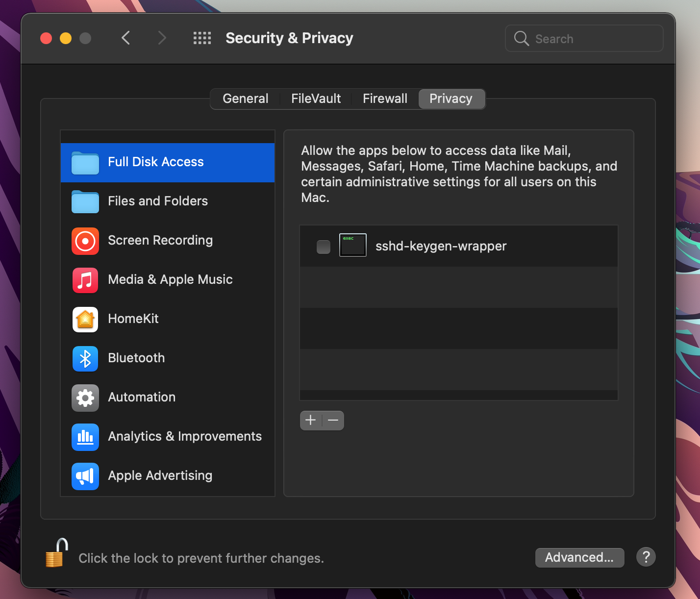Select Media & Apple Music label
The width and height of the screenshot is (700, 599).
[x=170, y=279]
